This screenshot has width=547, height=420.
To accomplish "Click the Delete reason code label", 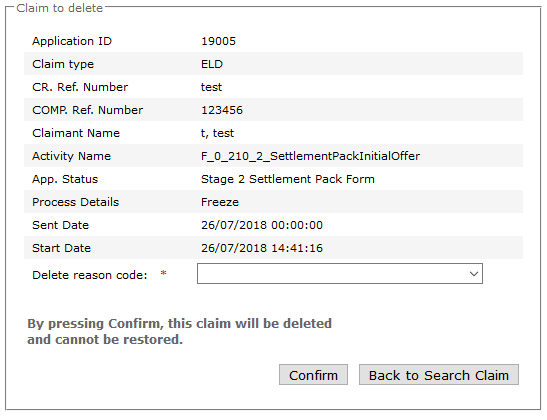I will pyautogui.click(x=90, y=275).
